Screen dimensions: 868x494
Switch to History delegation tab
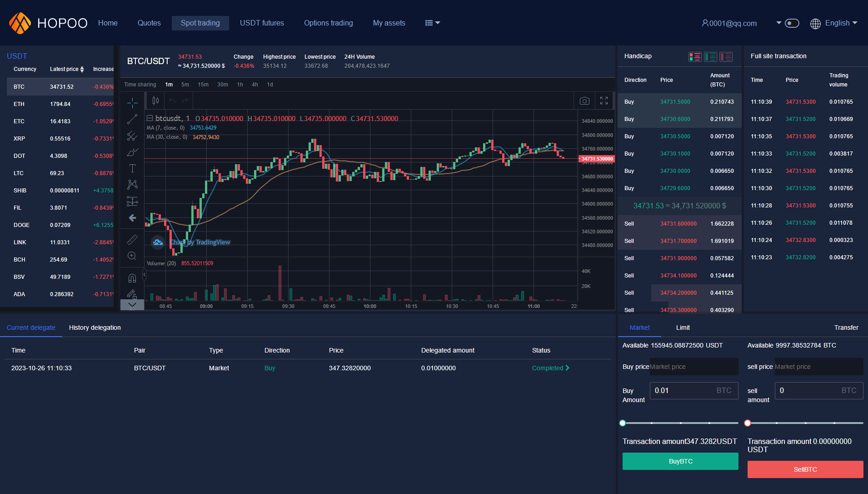tap(95, 328)
